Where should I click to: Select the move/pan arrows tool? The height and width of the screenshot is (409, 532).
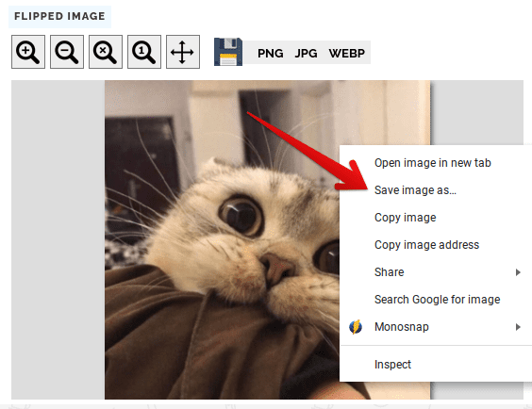click(183, 52)
